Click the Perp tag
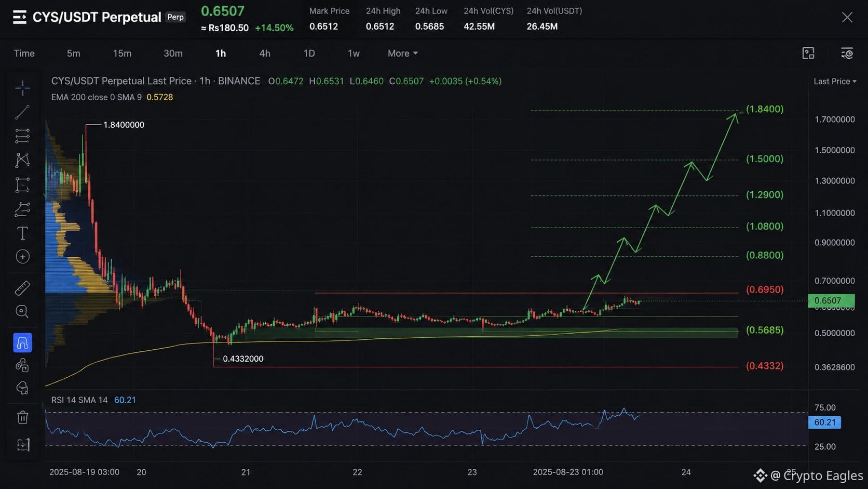 [175, 17]
